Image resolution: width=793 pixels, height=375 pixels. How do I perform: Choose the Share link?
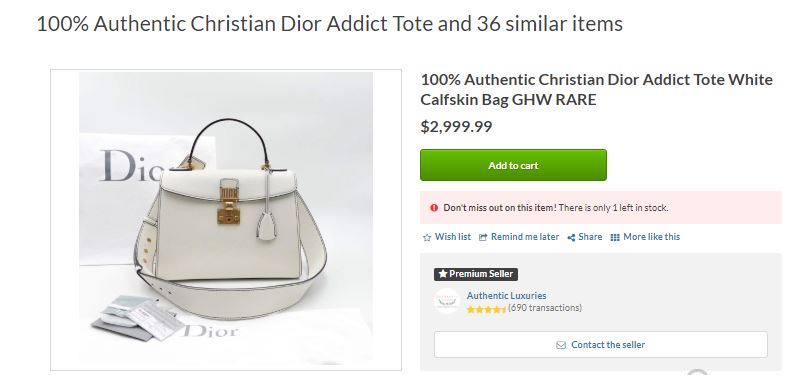click(x=590, y=237)
